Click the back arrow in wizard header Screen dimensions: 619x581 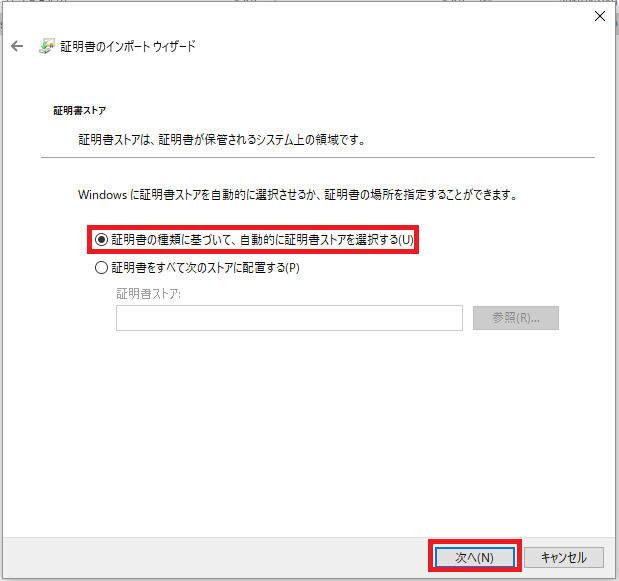coord(16,46)
